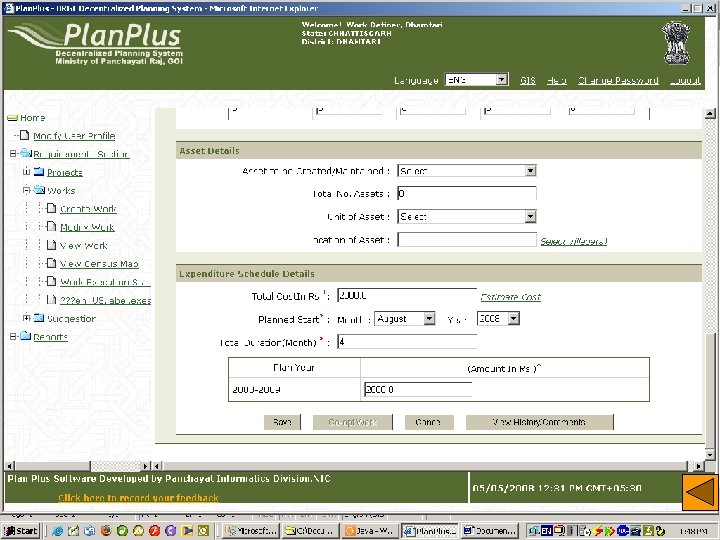Switch to the Document taskbar window
720x540 pixels.
490,531
